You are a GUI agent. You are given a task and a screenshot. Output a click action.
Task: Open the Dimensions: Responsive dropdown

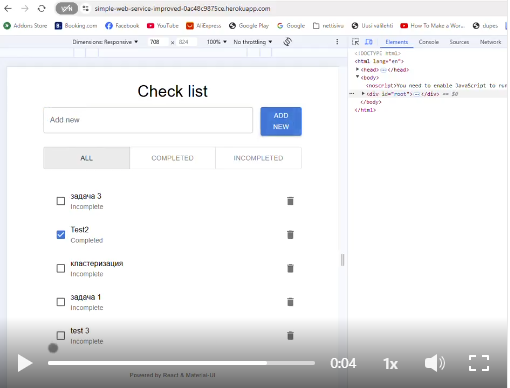(x=105, y=42)
